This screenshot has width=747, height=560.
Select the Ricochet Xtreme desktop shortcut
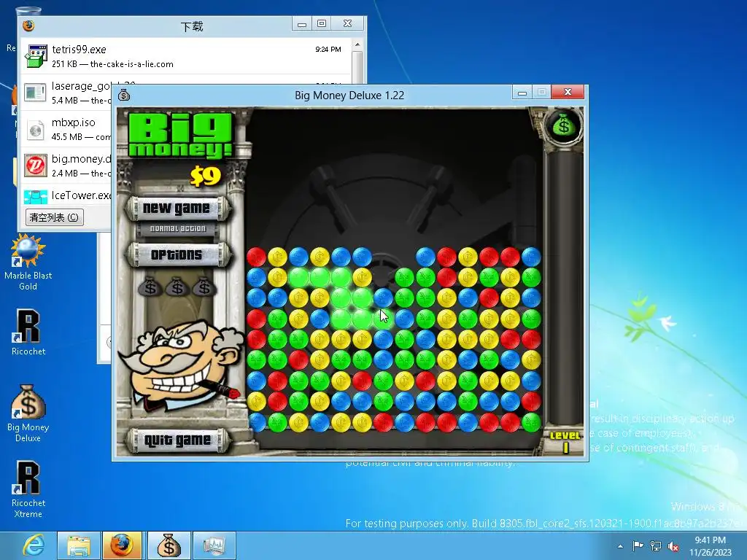[x=28, y=489]
